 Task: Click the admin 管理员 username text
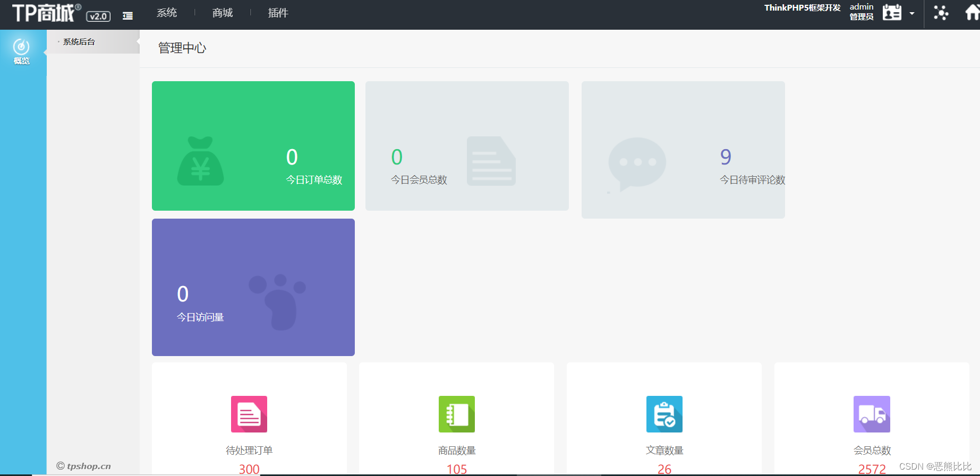click(x=862, y=12)
